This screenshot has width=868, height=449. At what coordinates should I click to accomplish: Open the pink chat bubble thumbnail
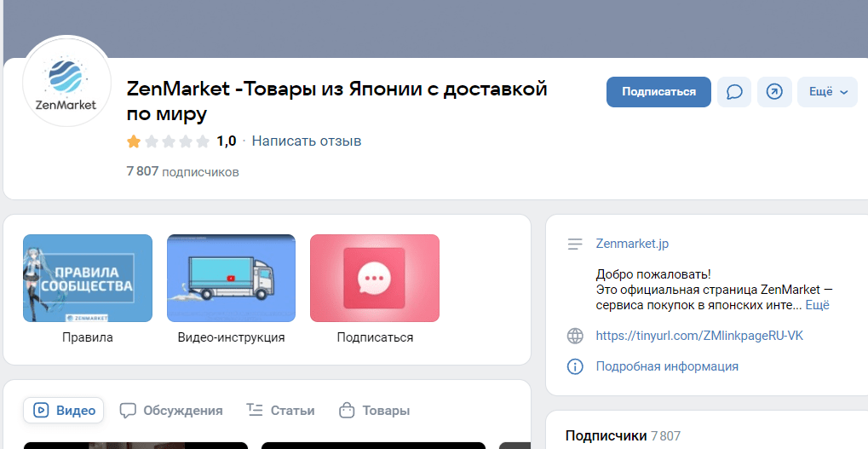(375, 278)
